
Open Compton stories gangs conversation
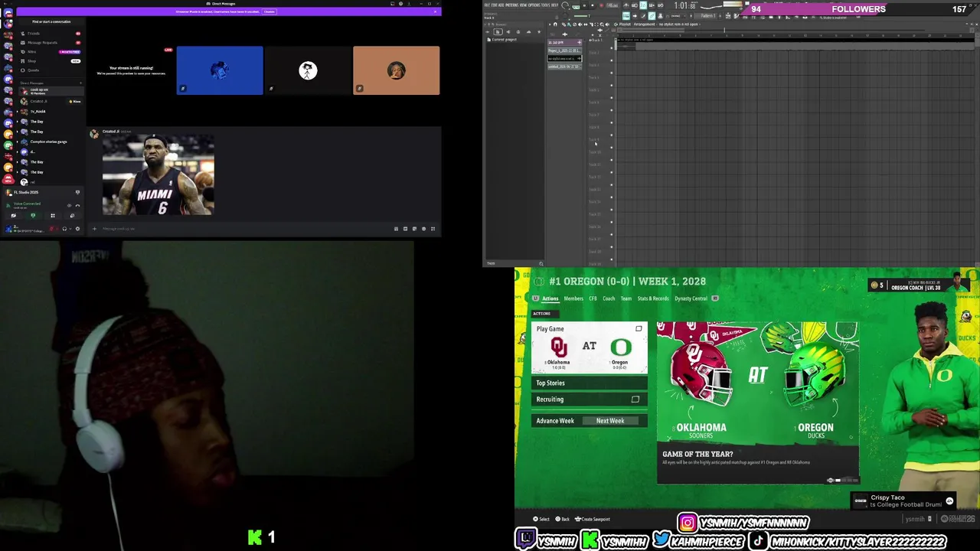(51, 142)
